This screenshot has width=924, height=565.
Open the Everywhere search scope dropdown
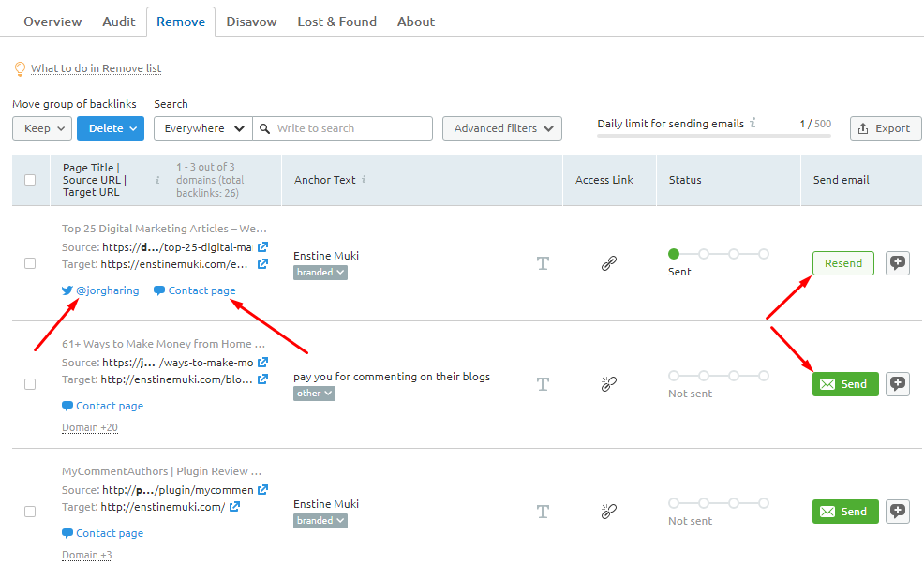(203, 128)
